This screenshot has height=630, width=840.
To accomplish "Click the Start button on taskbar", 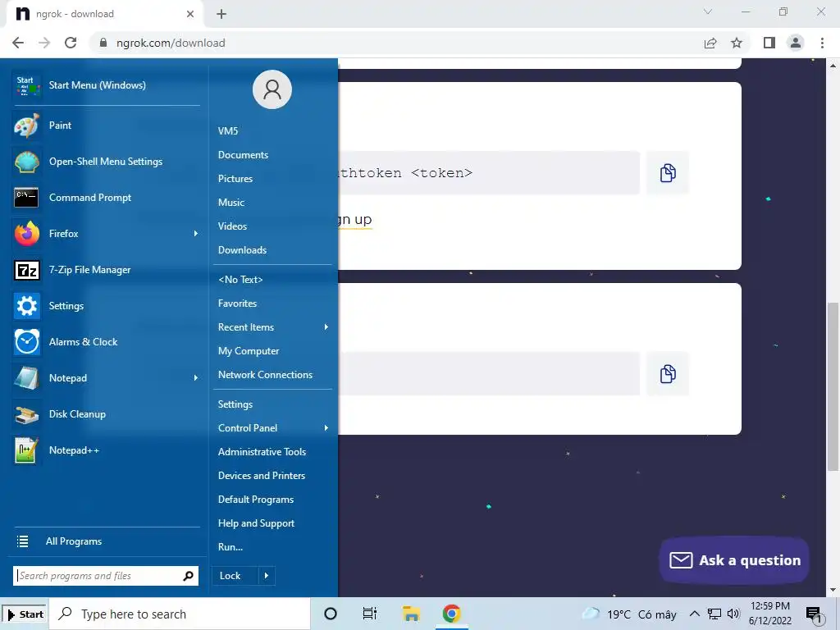I will [x=25, y=614].
